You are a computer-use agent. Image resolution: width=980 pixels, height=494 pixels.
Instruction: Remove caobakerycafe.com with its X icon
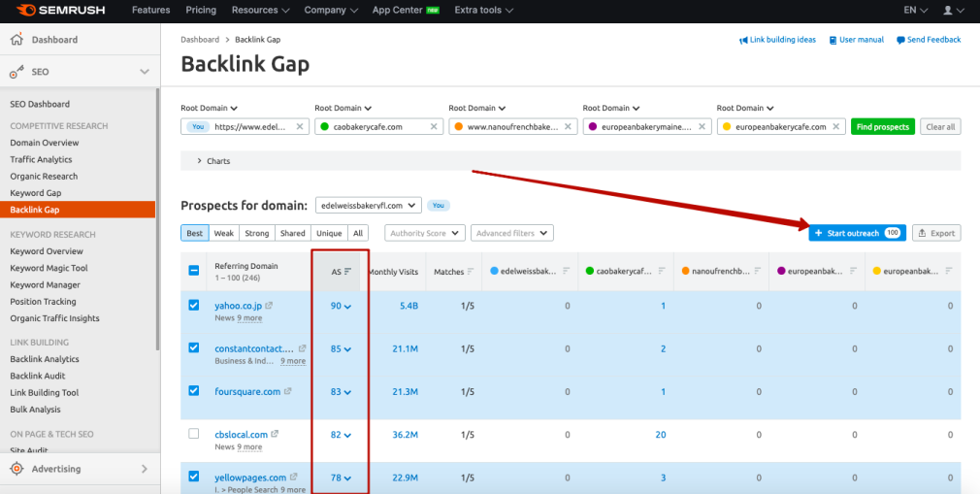pyautogui.click(x=433, y=127)
